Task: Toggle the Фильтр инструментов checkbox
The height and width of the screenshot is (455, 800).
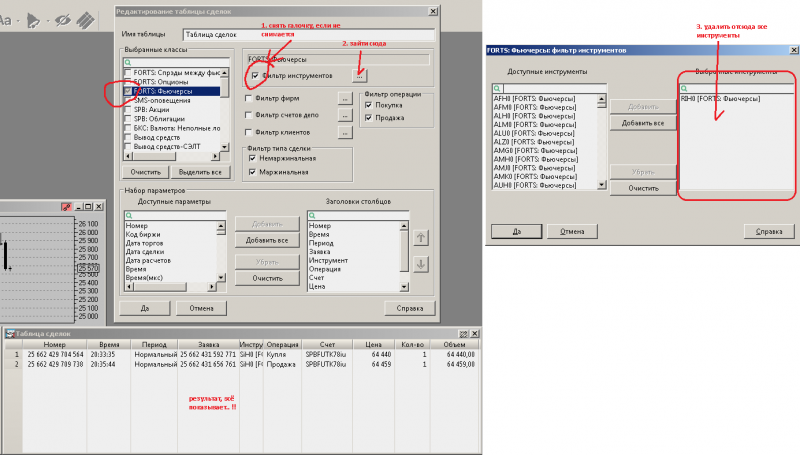Action: 255,75
